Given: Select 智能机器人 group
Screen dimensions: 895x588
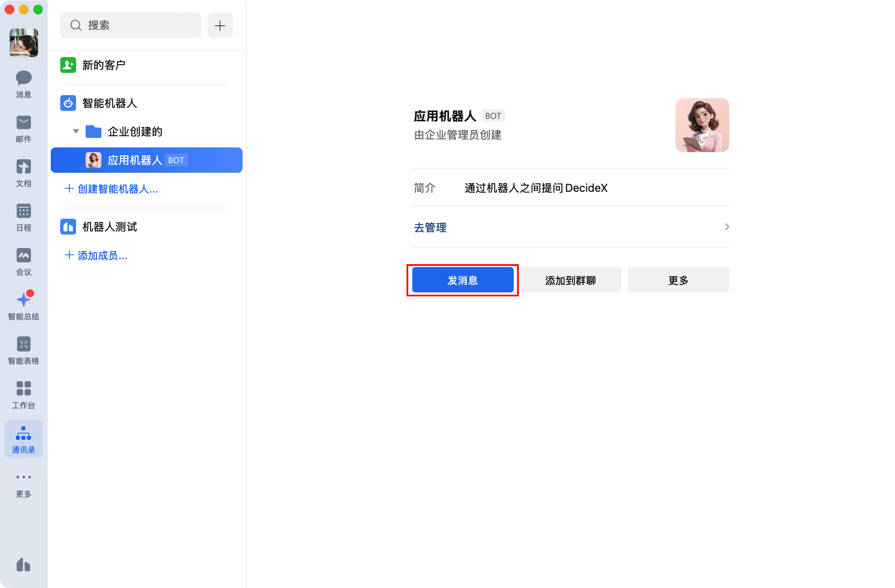Looking at the screenshot, I should click(x=147, y=103).
